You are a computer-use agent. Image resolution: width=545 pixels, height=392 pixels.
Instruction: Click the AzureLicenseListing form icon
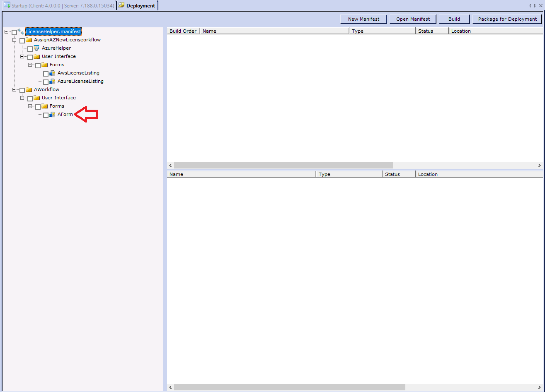52,82
